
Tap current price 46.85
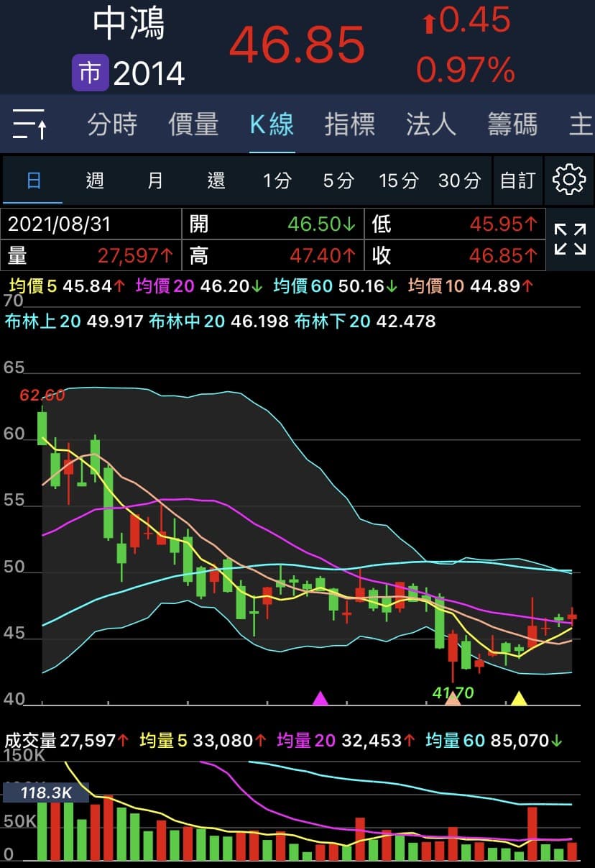[297, 45]
